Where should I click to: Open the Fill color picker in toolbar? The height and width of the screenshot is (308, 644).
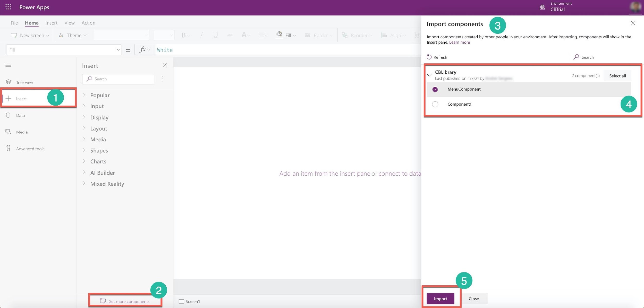286,35
